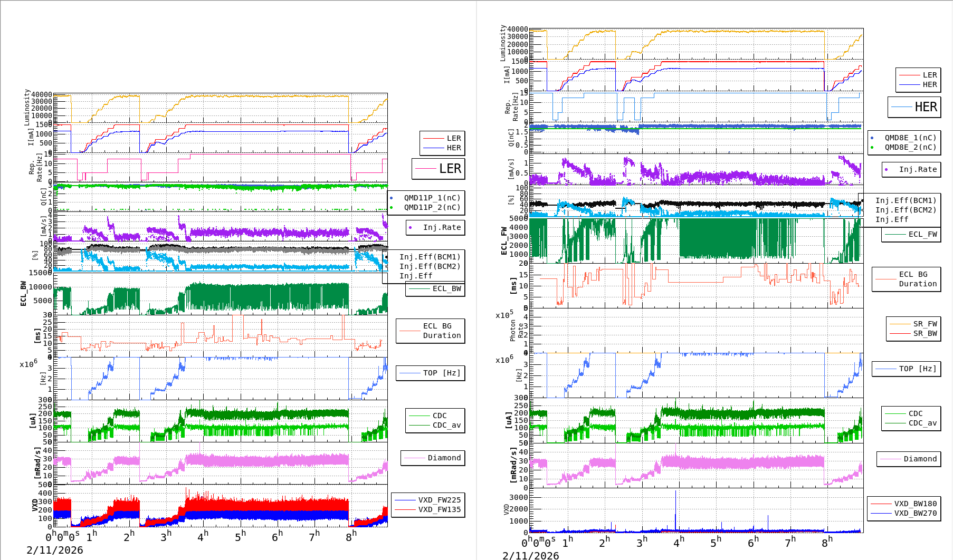Click the 6h tick on right time axis
953x560 pixels.
[x=753, y=542]
